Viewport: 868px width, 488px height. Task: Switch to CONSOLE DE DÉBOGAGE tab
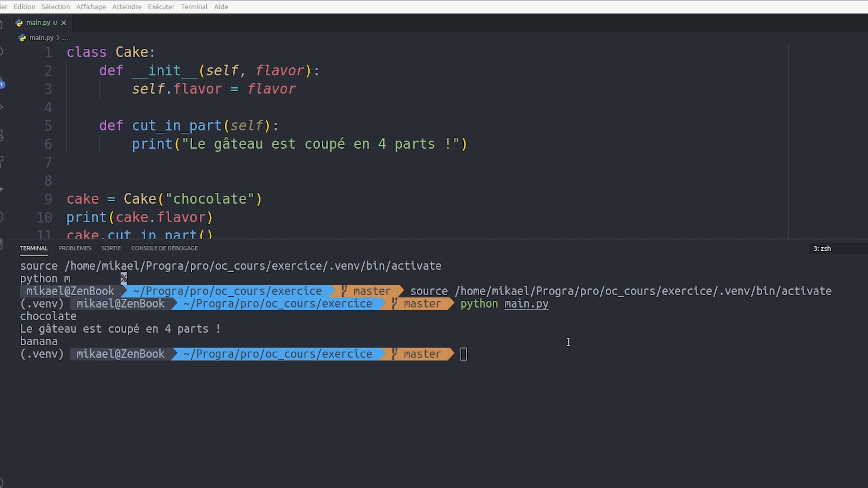(x=164, y=248)
